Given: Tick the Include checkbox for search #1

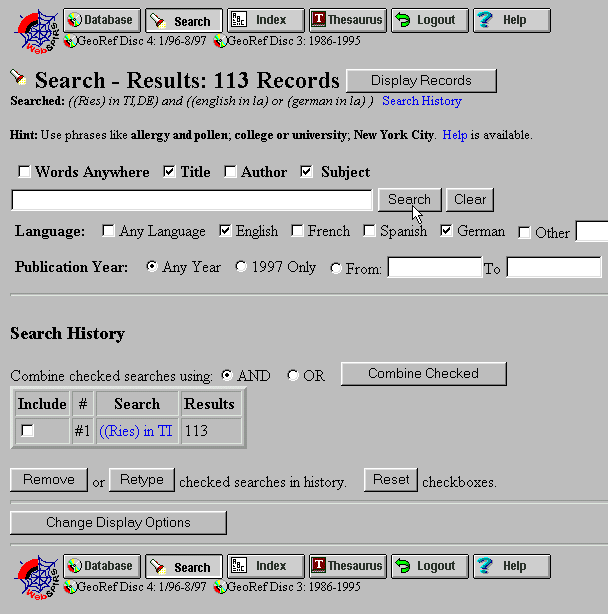Looking at the screenshot, I should [27, 431].
